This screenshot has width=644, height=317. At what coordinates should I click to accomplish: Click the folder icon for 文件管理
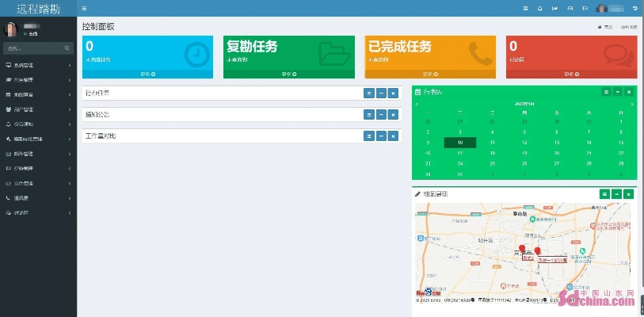click(x=8, y=183)
